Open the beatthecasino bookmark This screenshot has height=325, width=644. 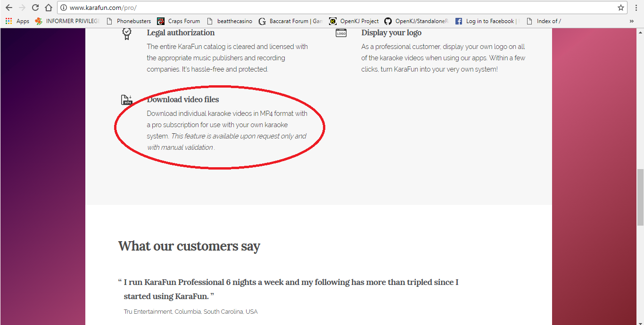coord(230,21)
